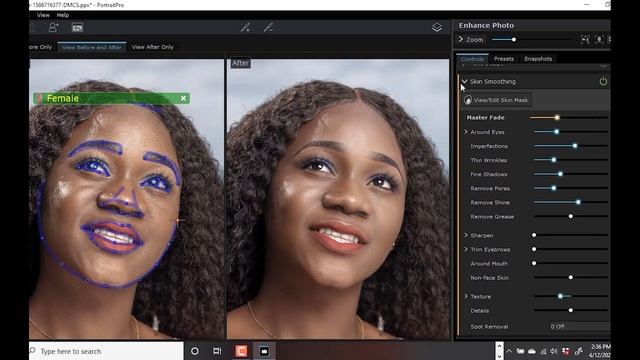Click the Thin Wrinkles slider handle
Viewport: 640px width, 360px height.
[x=554, y=160]
